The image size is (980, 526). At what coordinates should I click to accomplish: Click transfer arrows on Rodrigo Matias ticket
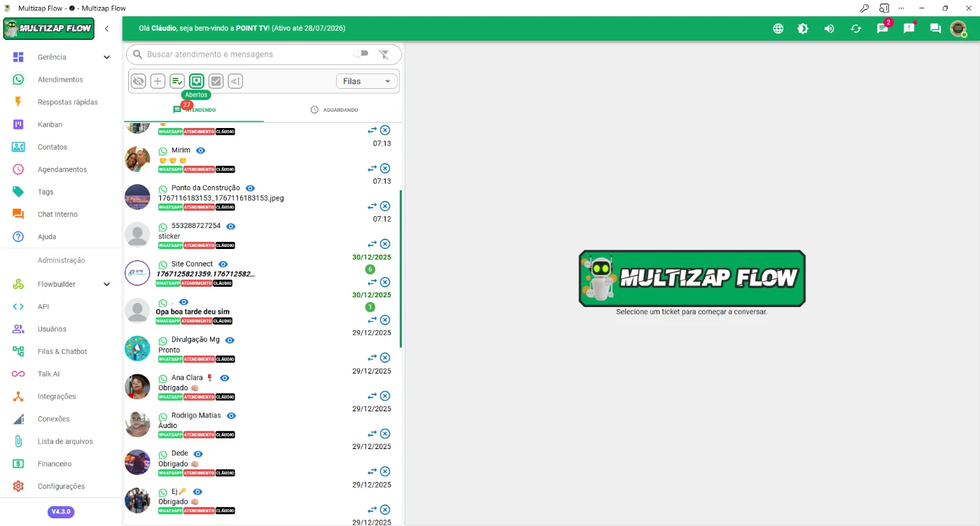372,434
